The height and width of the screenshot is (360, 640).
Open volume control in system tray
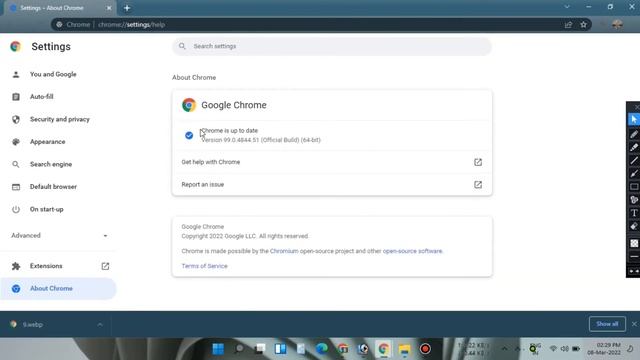pos(564,349)
